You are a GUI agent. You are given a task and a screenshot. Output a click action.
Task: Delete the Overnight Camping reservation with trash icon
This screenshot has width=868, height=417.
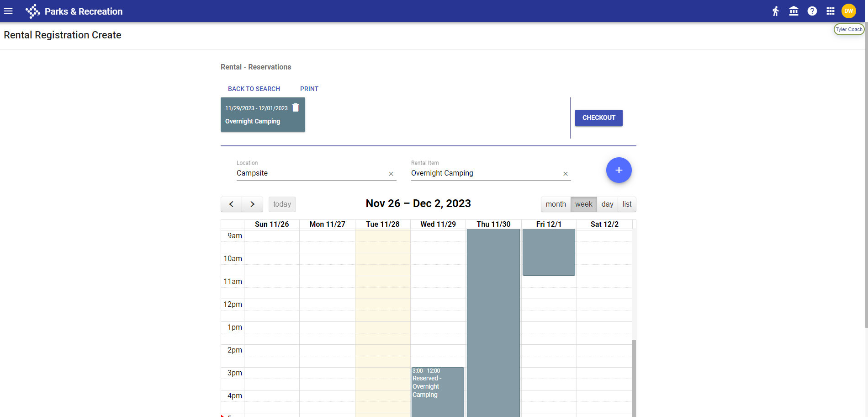296,107
